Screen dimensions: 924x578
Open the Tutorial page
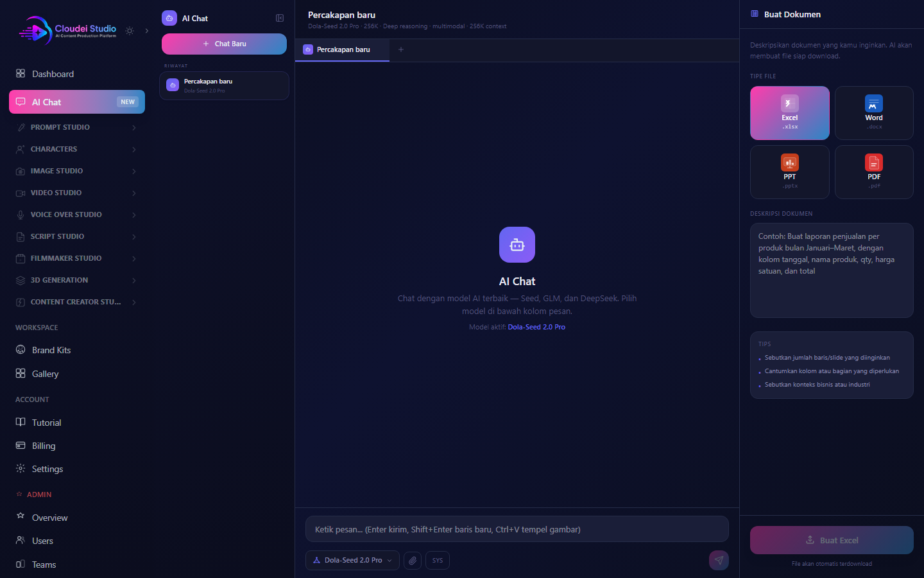(77, 423)
